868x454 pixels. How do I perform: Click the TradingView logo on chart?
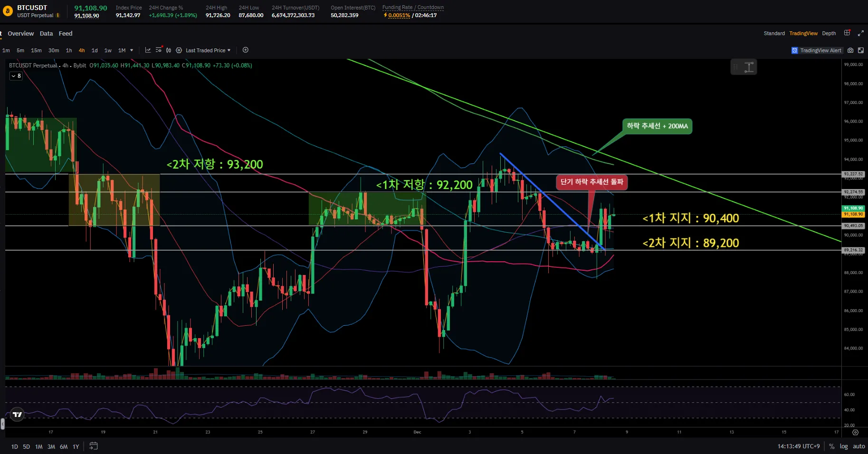pyautogui.click(x=18, y=415)
